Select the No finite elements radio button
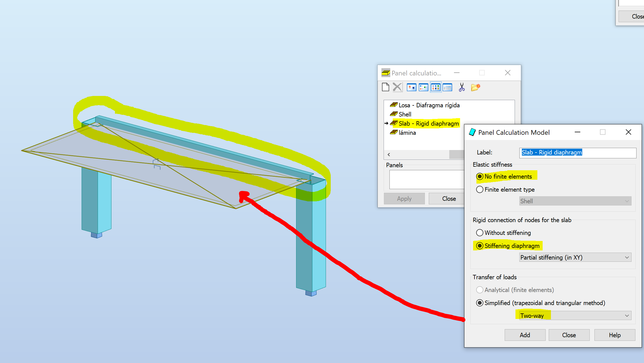The height and width of the screenshot is (363, 644). (x=480, y=176)
